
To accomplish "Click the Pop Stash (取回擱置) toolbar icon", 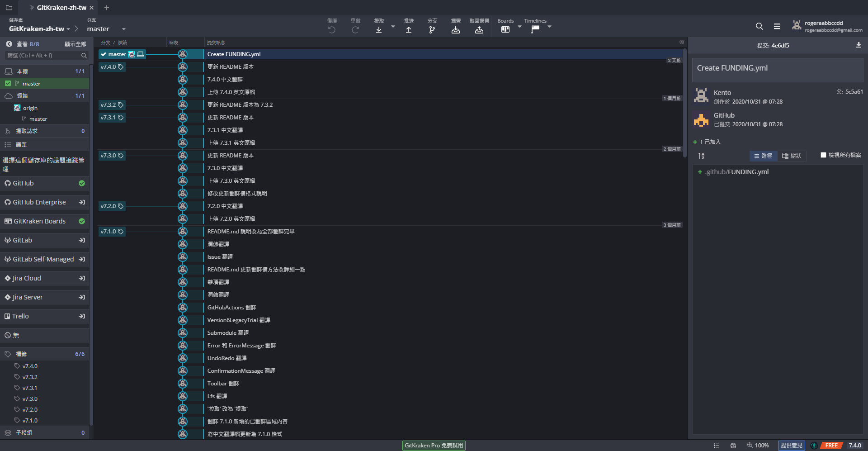I will pyautogui.click(x=479, y=30).
